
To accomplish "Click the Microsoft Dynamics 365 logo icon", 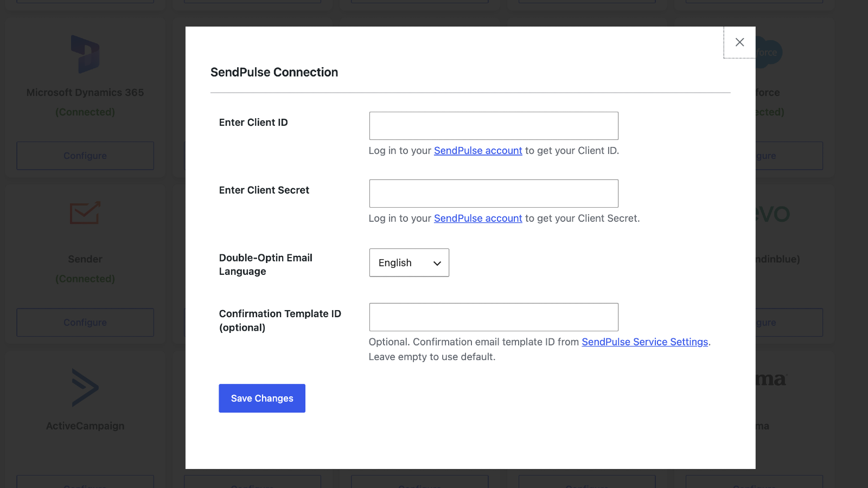I will [85, 54].
